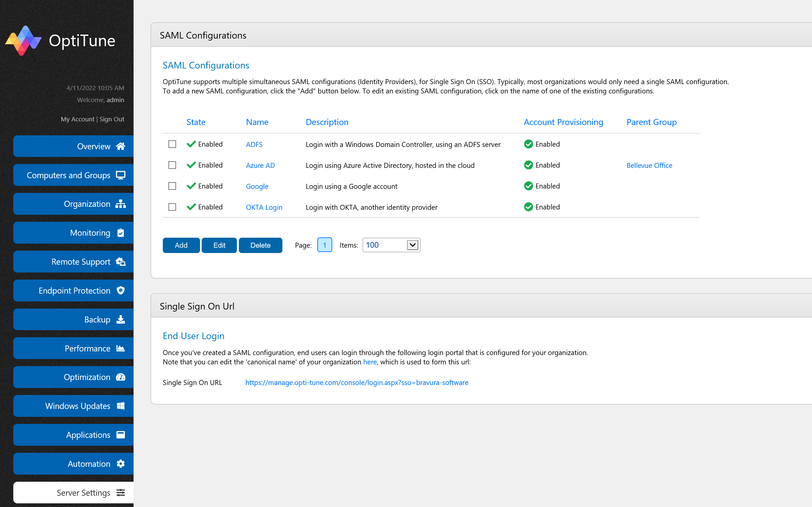The width and height of the screenshot is (812, 507).
Task: Click the Applications window icon
Action: [121, 435]
